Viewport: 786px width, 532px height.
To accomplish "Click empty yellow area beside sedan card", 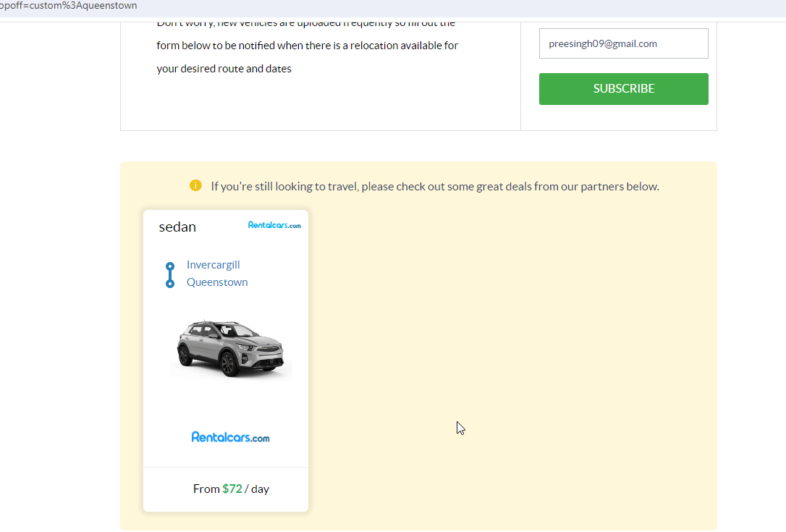I will (511, 351).
